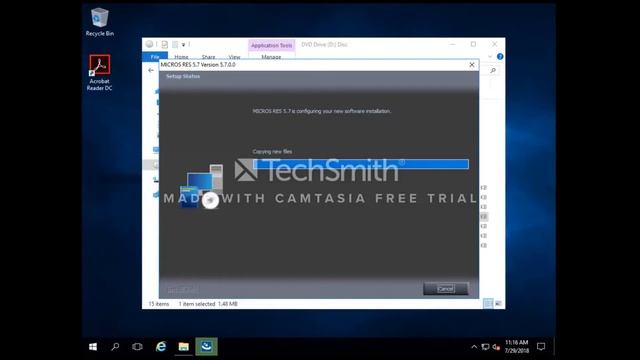This screenshot has width=640, height=360.
Task: Show hidden tray icons chevron
Action: tap(474, 347)
